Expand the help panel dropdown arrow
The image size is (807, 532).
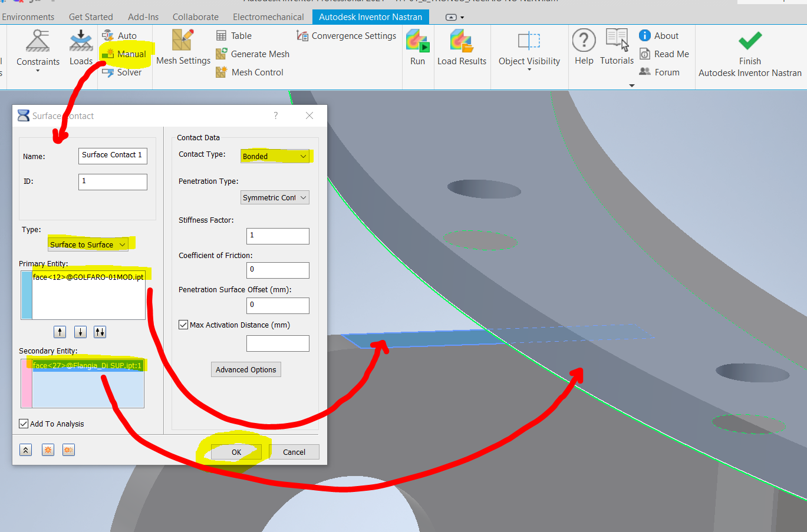(x=632, y=85)
